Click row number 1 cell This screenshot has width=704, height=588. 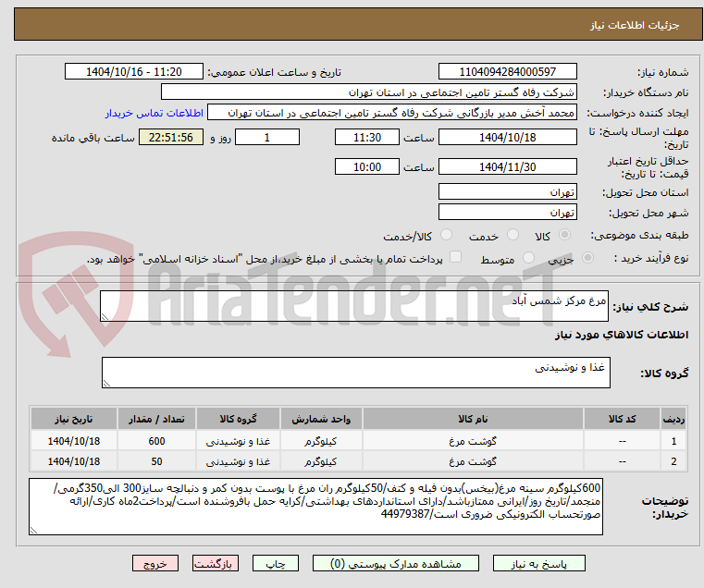pos(673,441)
